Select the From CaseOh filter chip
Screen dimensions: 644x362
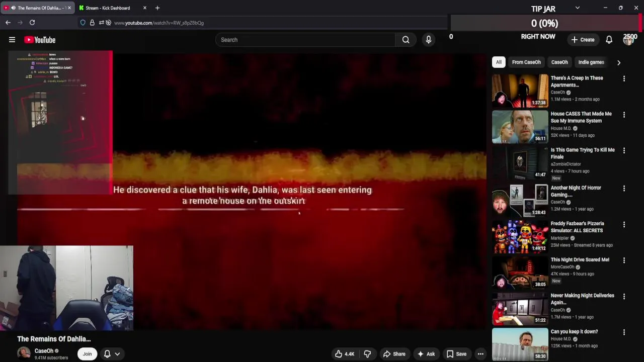pyautogui.click(x=526, y=62)
